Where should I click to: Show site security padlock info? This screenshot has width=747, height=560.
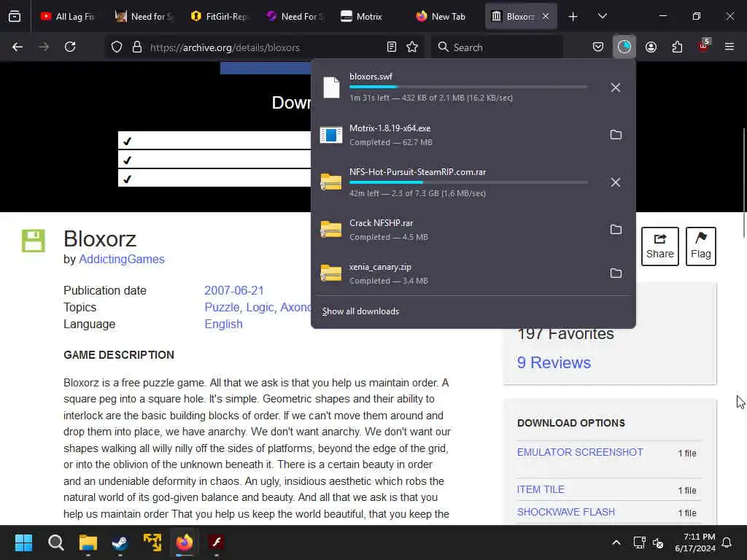click(137, 47)
